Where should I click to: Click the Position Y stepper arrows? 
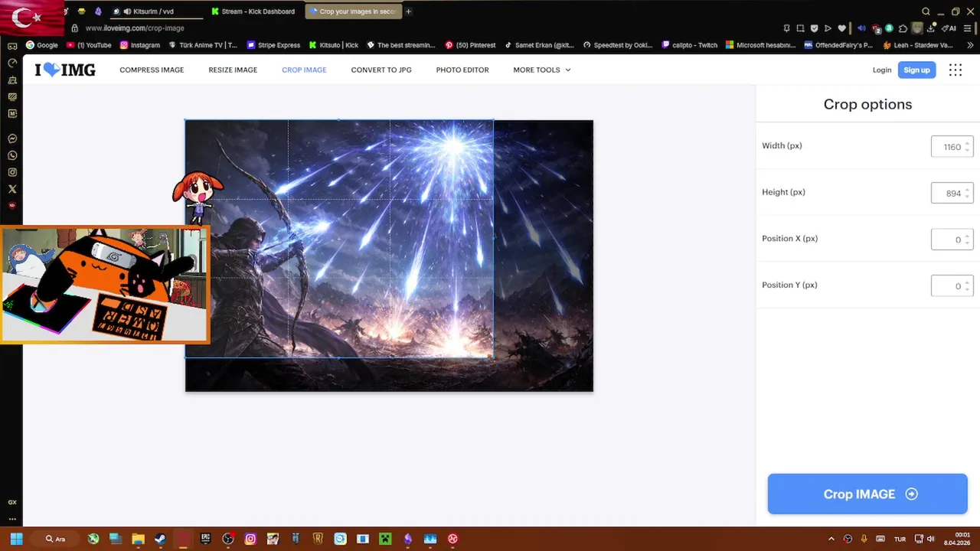tap(968, 286)
